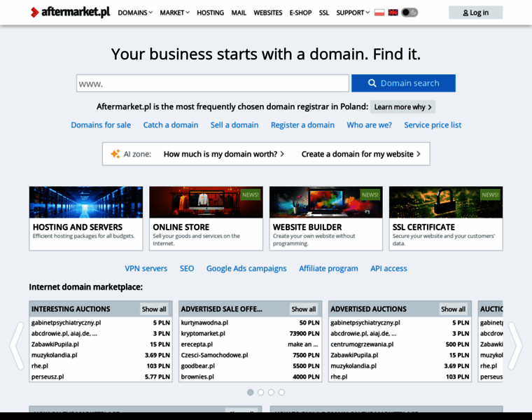Open goodbear.pl sale offer
This screenshot has width=532, height=420.
click(x=198, y=366)
